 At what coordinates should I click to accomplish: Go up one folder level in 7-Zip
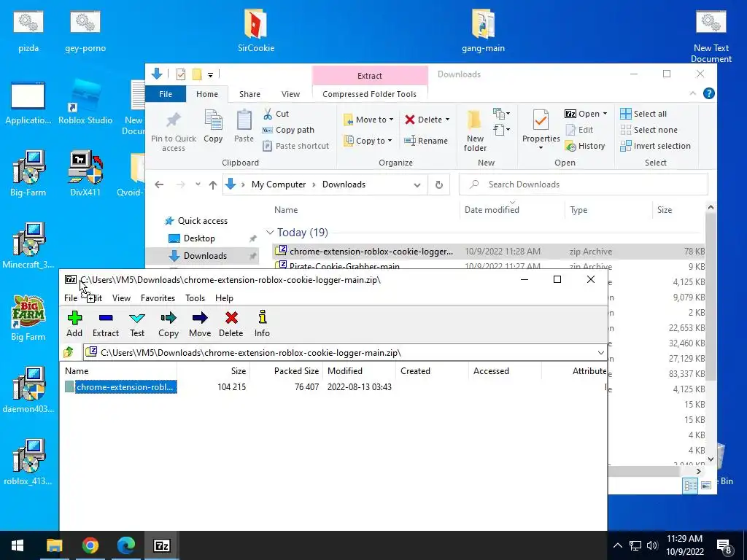coord(69,352)
